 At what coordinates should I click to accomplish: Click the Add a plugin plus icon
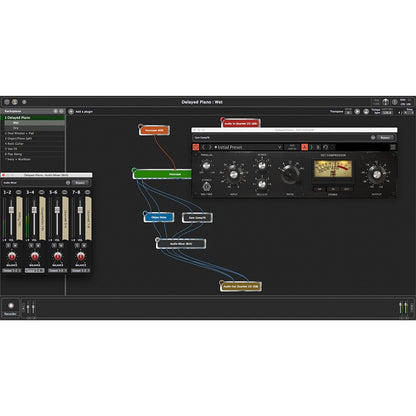pyautogui.click(x=71, y=112)
